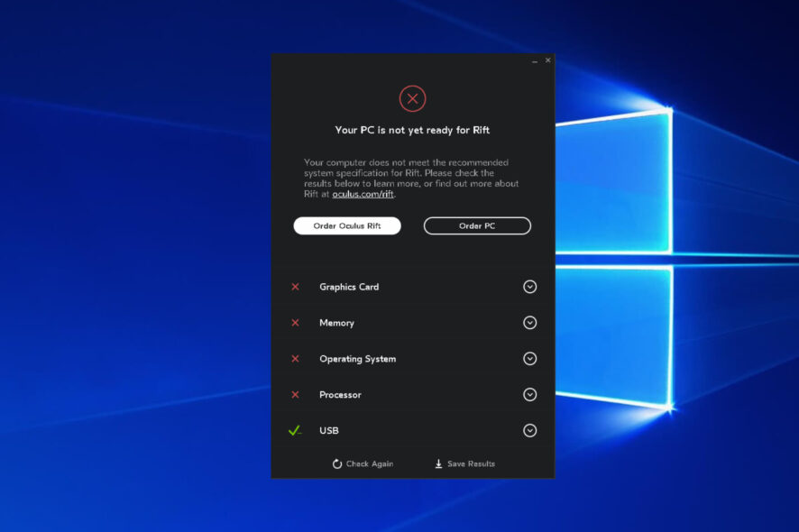Click Save Results download icon

coord(438,463)
